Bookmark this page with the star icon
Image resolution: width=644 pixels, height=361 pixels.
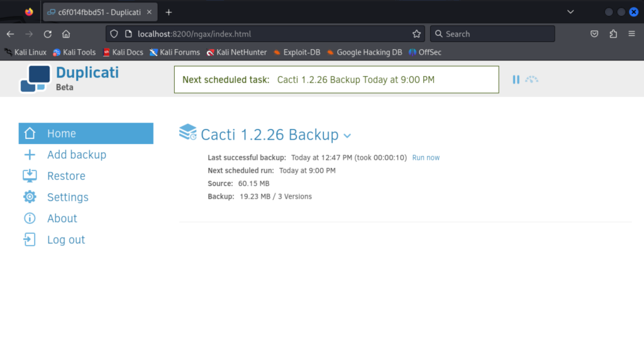click(x=416, y=34)
